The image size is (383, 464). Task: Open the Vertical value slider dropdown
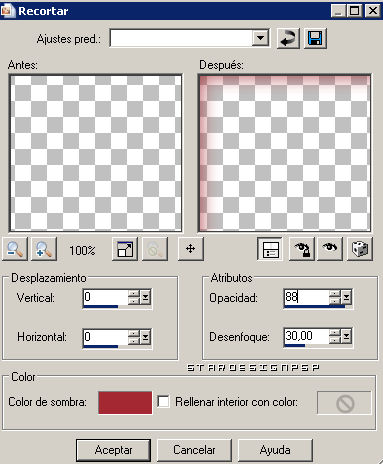[146, 297]
